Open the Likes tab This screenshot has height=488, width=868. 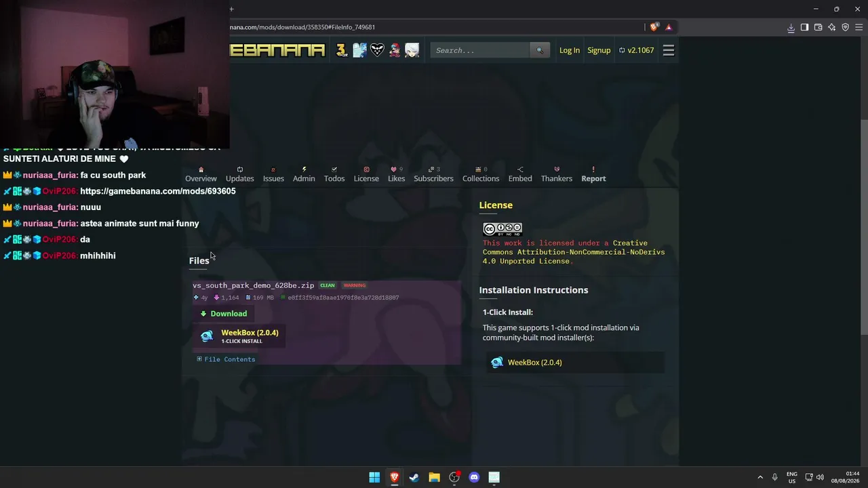click(397, 174)
